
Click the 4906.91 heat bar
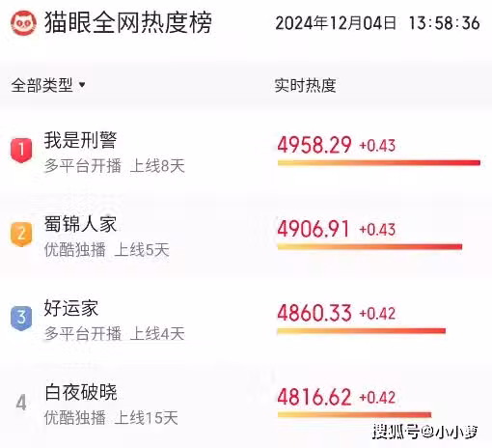click(x=369, y=247)
